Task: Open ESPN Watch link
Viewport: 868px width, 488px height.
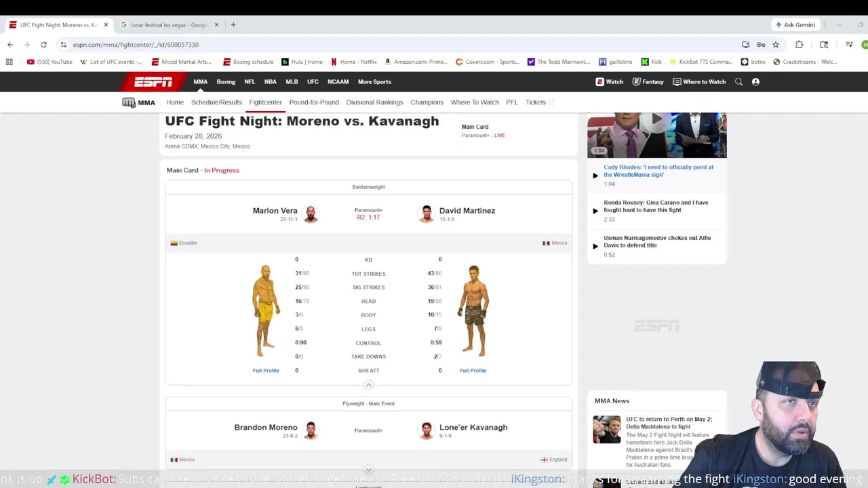Action: [610, 82]
